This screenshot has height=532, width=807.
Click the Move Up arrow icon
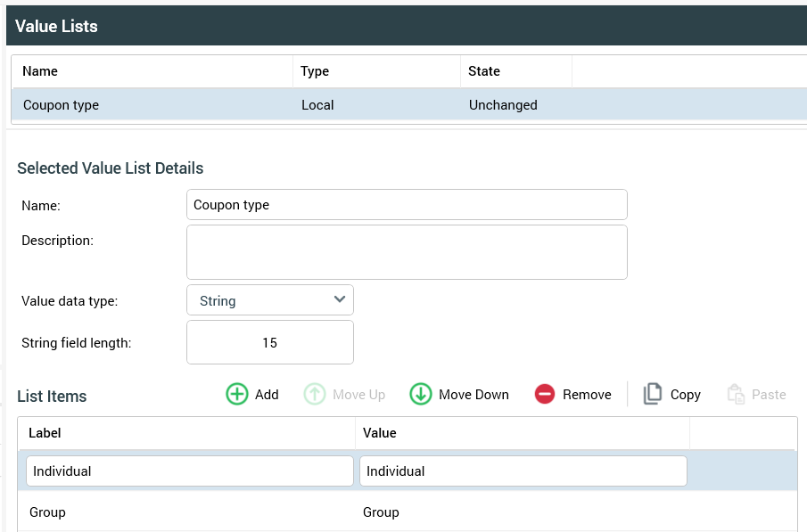[x=315, y=394]
